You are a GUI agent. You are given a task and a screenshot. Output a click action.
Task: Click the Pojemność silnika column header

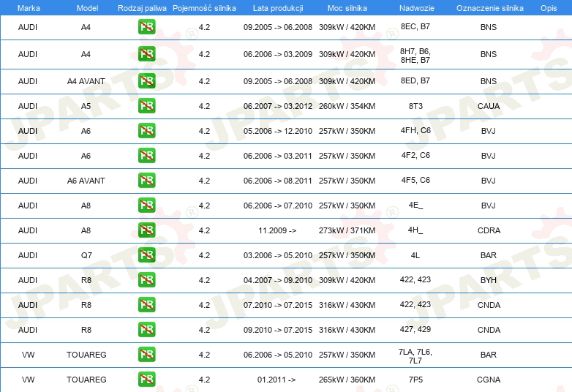pyautogui.click(x=204, y=8)
